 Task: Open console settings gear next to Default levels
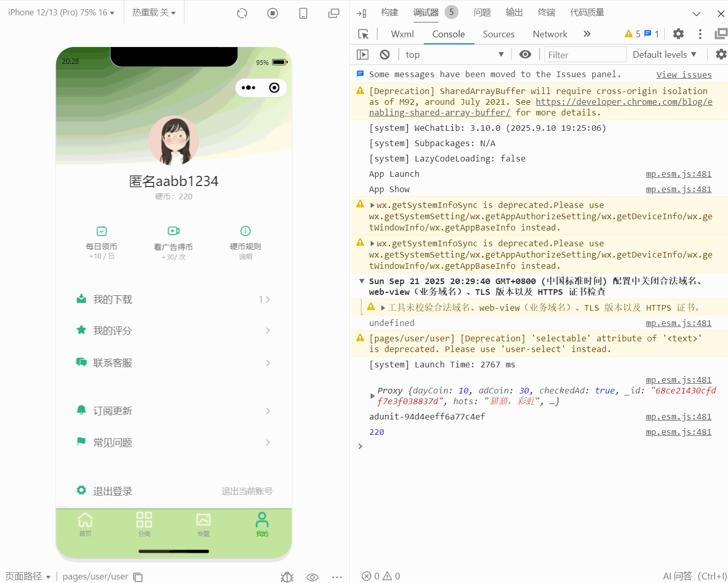click(721, 54)
